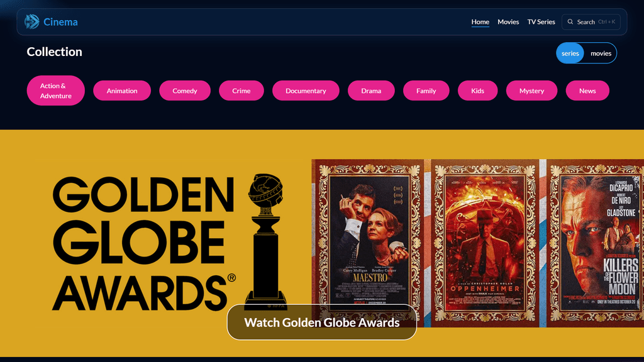
Task: Open the TV Series nav item
Action: coord(541,22)
